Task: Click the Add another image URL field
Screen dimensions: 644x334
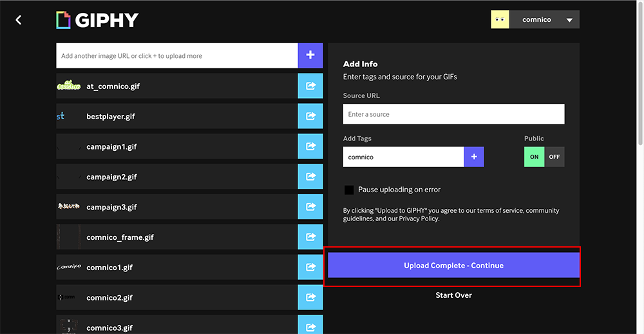Action: click(177, 55)
